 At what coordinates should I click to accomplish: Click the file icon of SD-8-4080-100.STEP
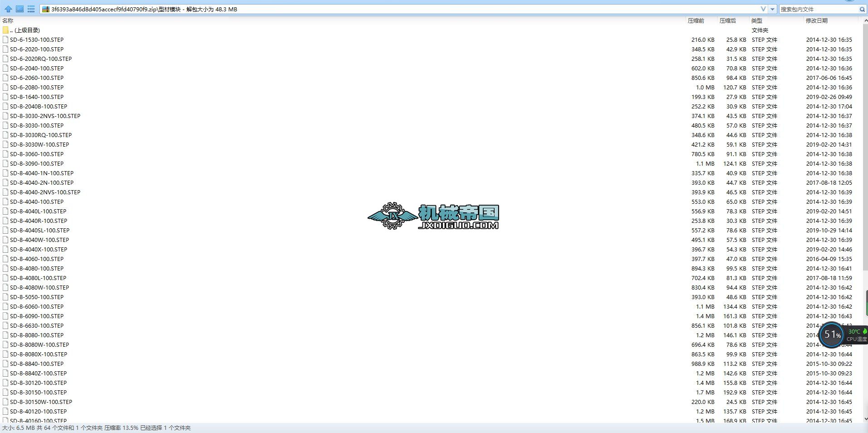coord(5,268)
